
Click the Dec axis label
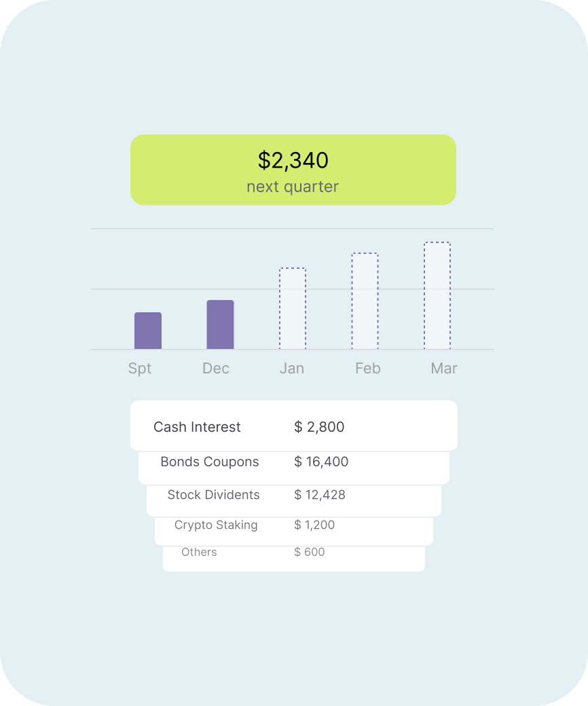[x=216, y=369]
